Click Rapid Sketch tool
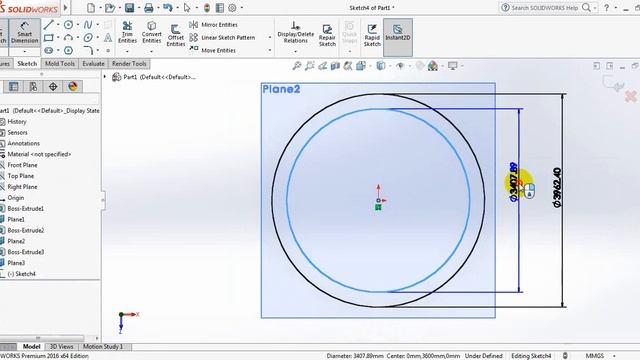The height and width of the screenshot is (360, 640). 372,35
